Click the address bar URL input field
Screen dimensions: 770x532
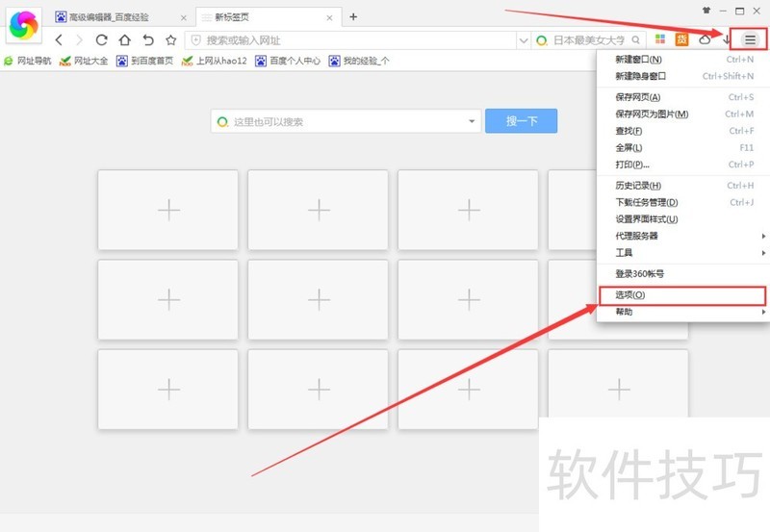356,40
